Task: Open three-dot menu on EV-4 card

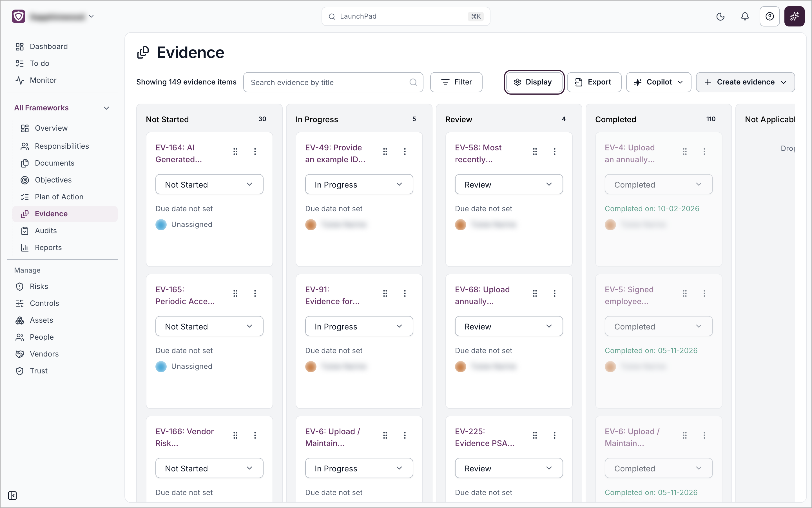Action: pyautogui.click(x=704, y=151)
